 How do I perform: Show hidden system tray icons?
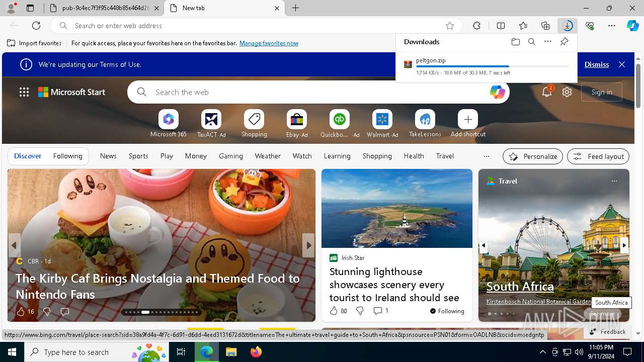(542, 352)
